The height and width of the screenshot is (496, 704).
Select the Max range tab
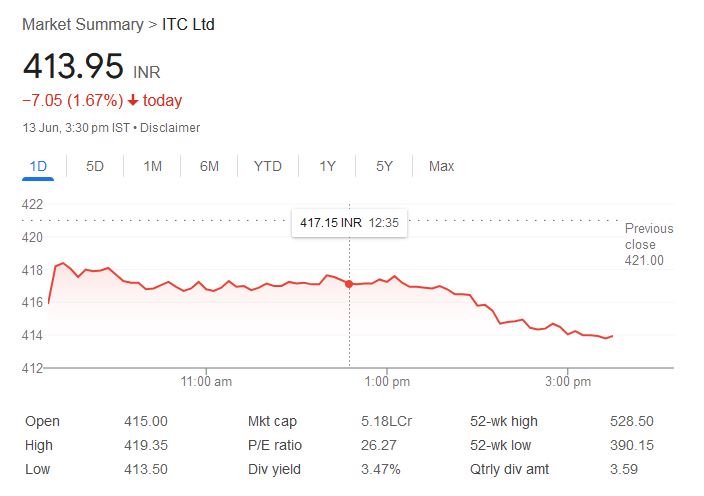pos(441,166)
